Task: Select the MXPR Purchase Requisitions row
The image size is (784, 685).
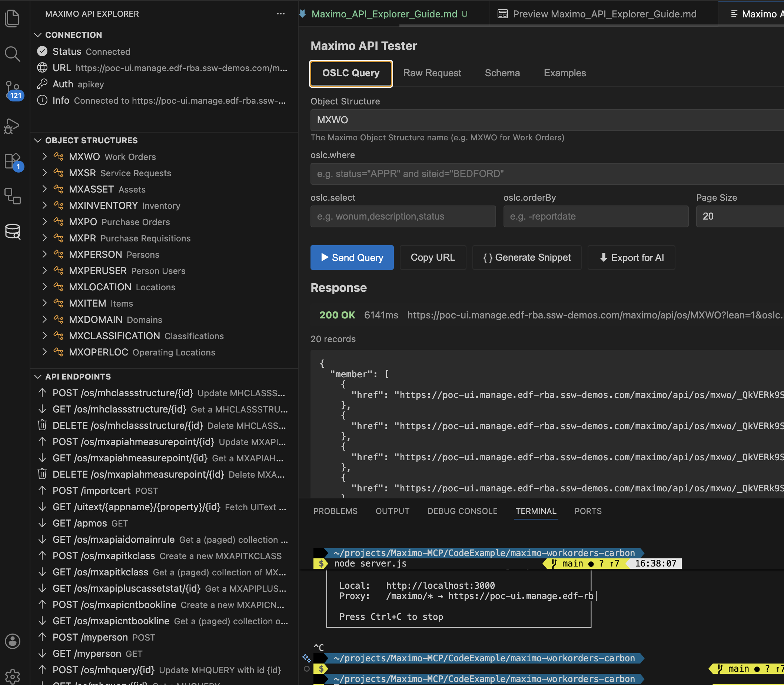Action: [x=165, y=238]
